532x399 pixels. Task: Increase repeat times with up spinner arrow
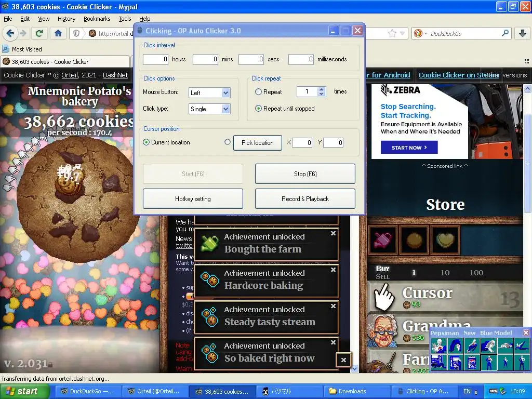point(321,89)
